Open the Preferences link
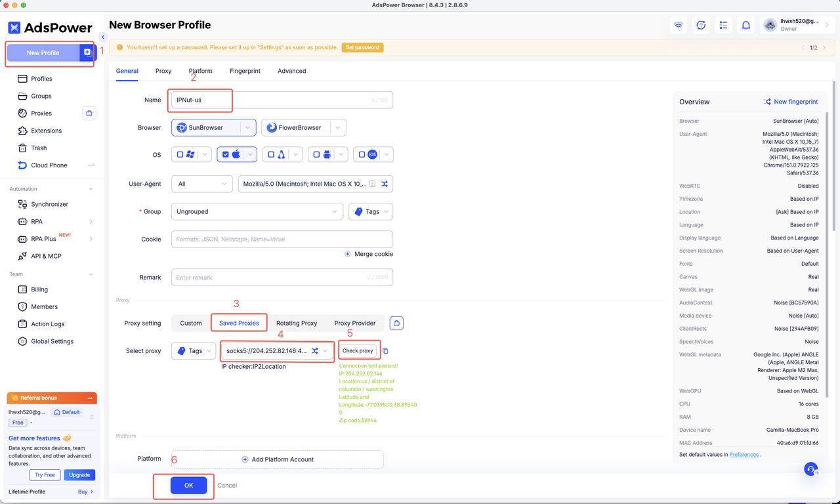This screenshot has height=504, width=840. (x=744, y=454)
